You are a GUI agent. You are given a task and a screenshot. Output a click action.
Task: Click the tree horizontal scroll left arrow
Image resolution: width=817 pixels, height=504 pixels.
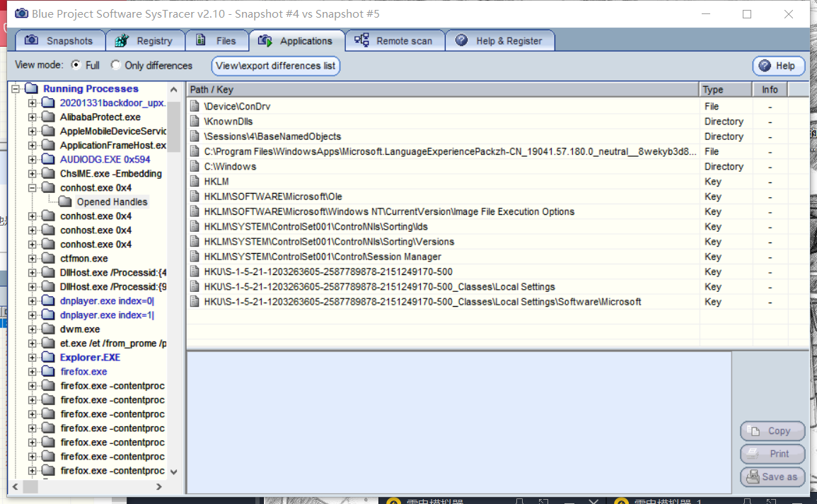coord(16,486)
